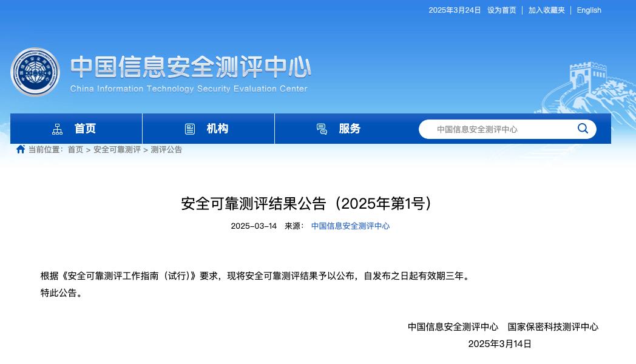This screenshot has height=364, width=636.
Task: Click the 2025年3月24日 date in the top bar
Action: coord(455,10)
